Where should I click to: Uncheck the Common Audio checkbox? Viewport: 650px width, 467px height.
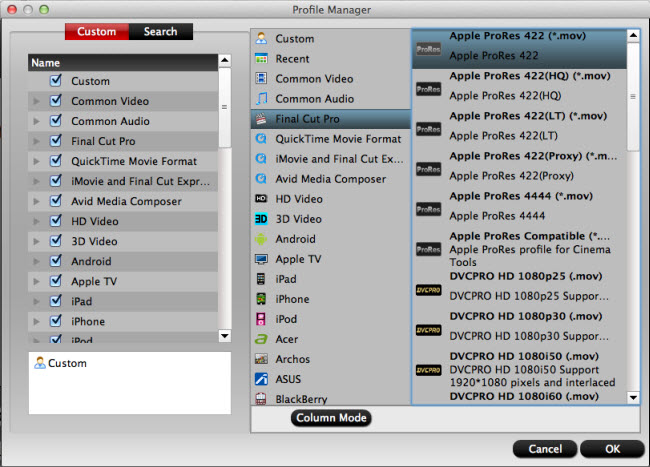[x=56, y=120]
